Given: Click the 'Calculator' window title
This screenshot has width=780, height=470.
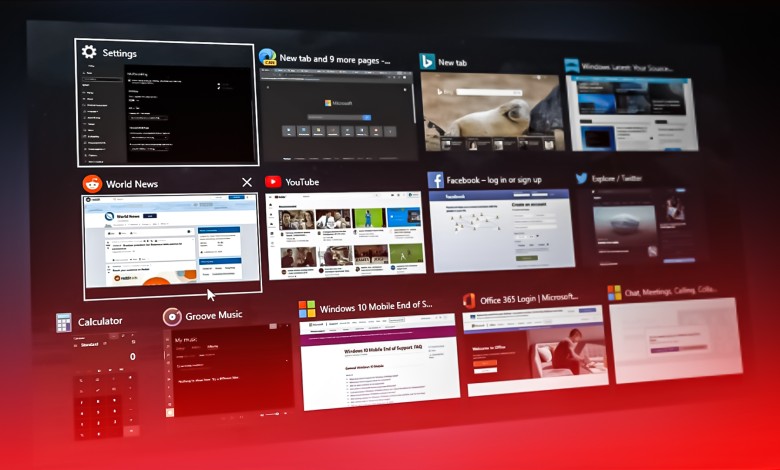Looking at the screenshot, I should (100, 321).
